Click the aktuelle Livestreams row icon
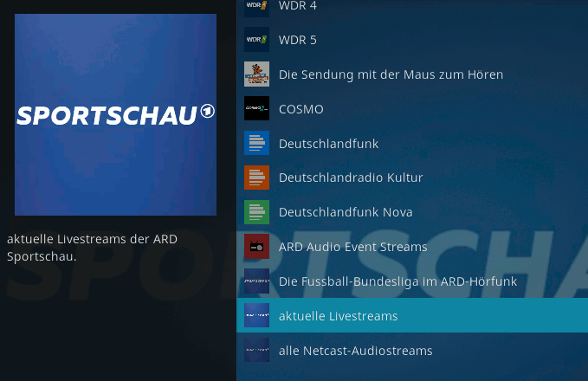Viewport: 588px width, 381px height. click(256, 315)
